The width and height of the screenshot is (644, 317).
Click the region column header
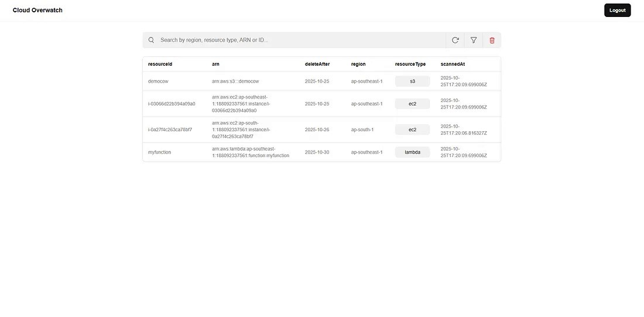point(358,64)
